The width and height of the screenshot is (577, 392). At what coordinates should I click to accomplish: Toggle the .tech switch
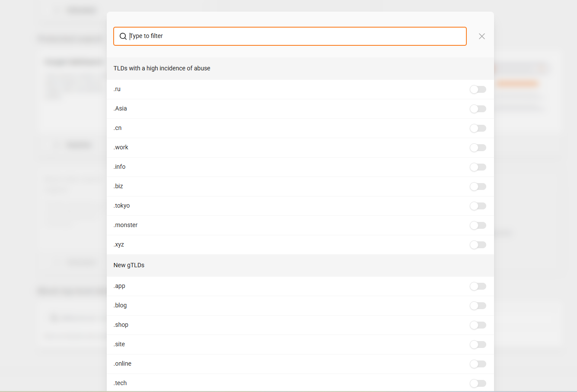pos(478,383)
